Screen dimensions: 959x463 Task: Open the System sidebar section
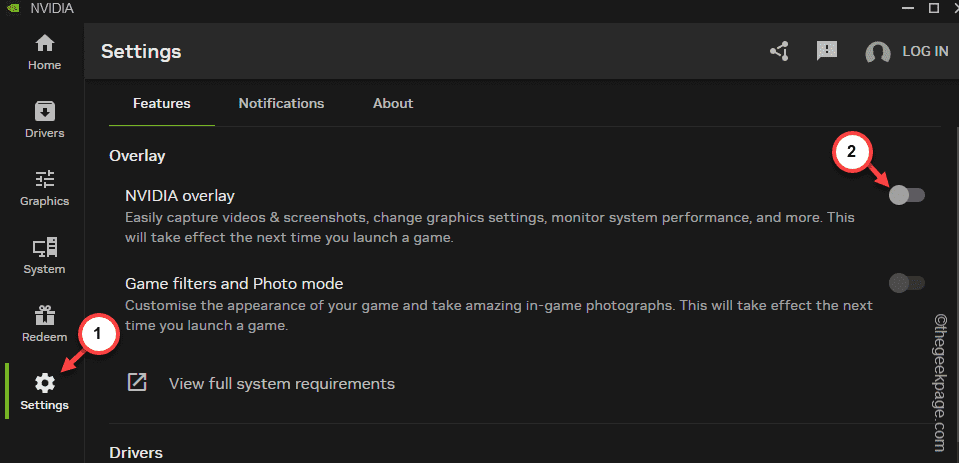tap(44, 256)
